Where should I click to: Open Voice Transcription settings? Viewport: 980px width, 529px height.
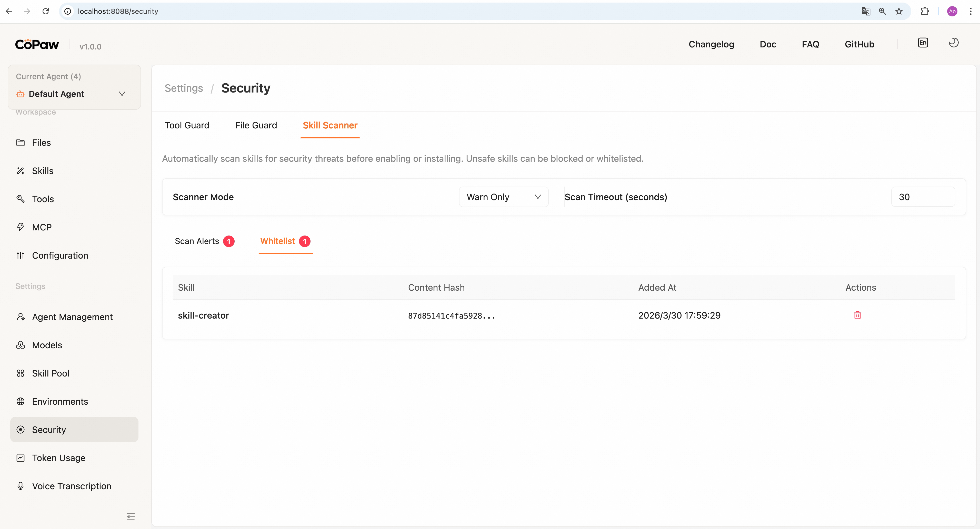[x=71, y=486]
